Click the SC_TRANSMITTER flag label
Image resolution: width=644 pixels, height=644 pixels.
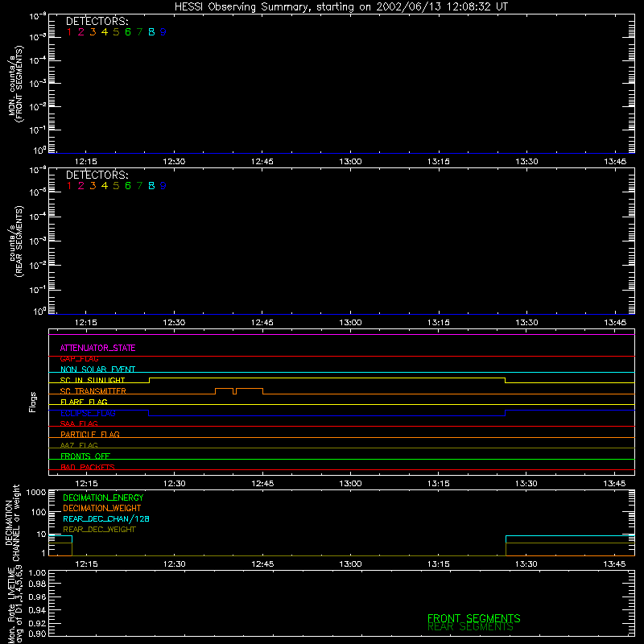(93, 391)
